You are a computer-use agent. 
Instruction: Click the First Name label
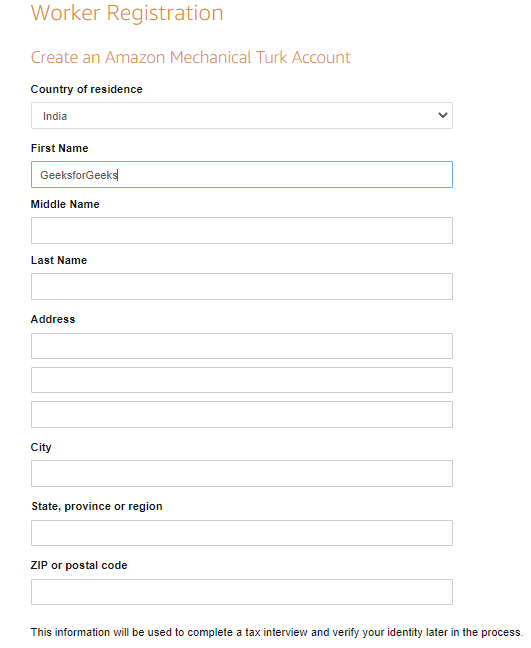60,148
